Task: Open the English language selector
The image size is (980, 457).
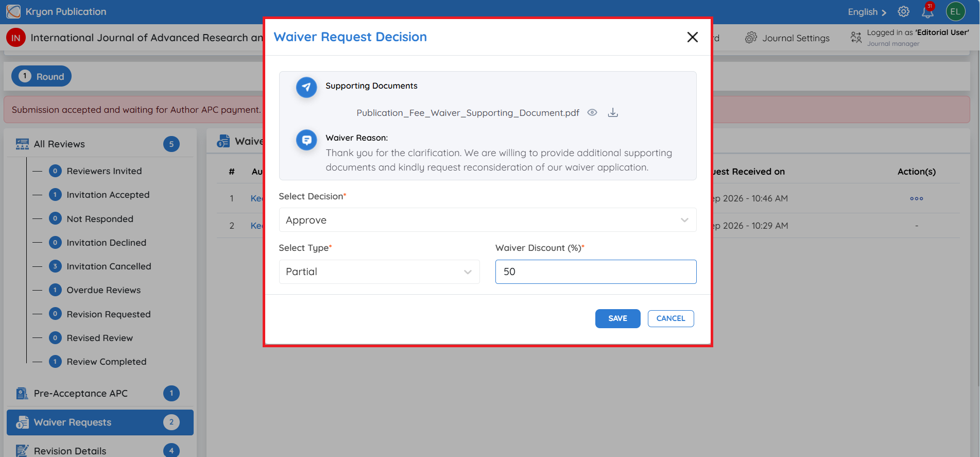Action: point(867,12)
